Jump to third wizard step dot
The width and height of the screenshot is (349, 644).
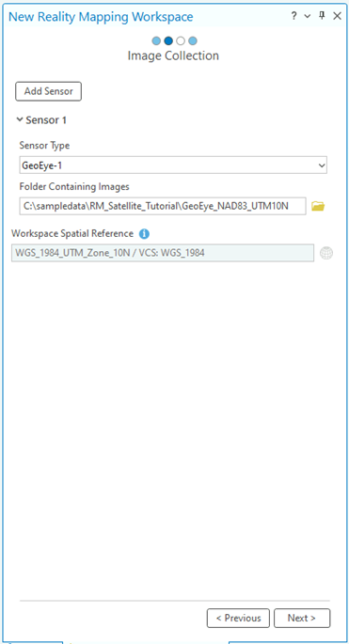point(181,41)
